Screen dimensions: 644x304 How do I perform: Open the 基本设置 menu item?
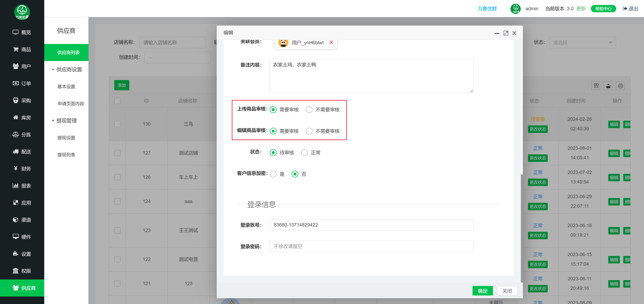66,86
